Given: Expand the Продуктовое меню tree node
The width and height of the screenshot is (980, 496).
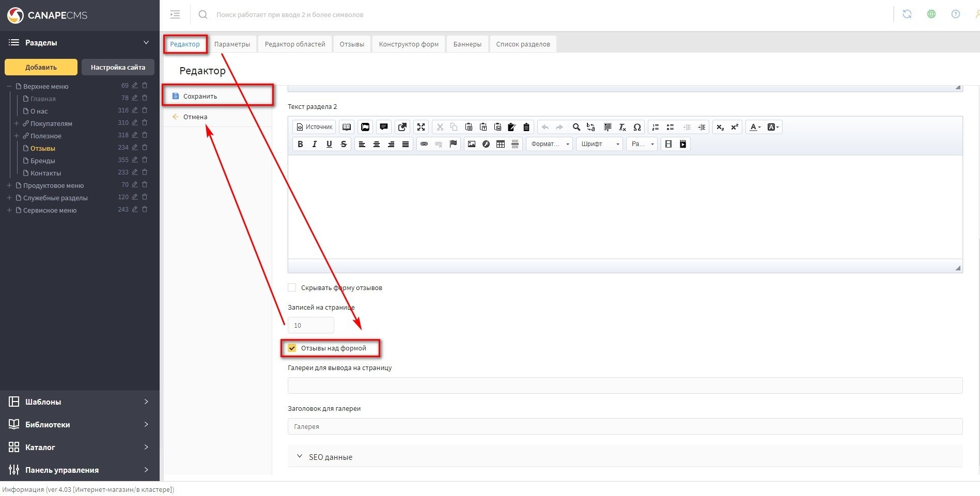Looking at the screenshot, I should (9, 185).
